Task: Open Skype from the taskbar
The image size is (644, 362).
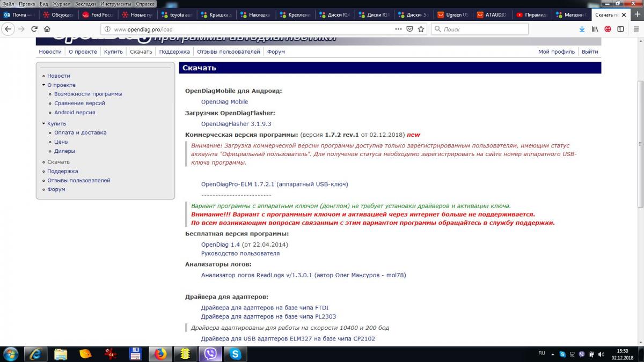Action: point(235,354)
